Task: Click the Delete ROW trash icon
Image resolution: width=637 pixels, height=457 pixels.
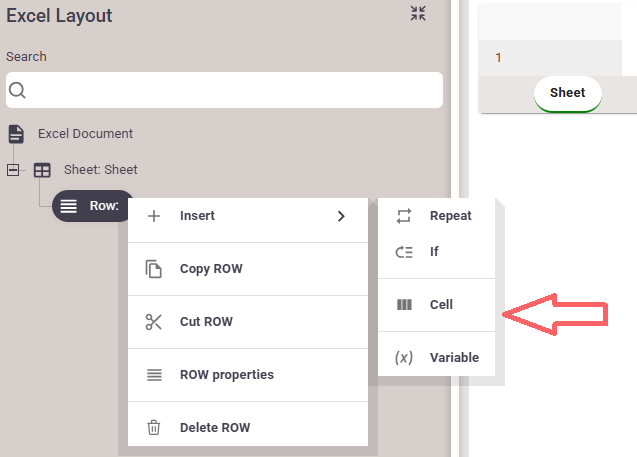Action: tap(154, 428)
